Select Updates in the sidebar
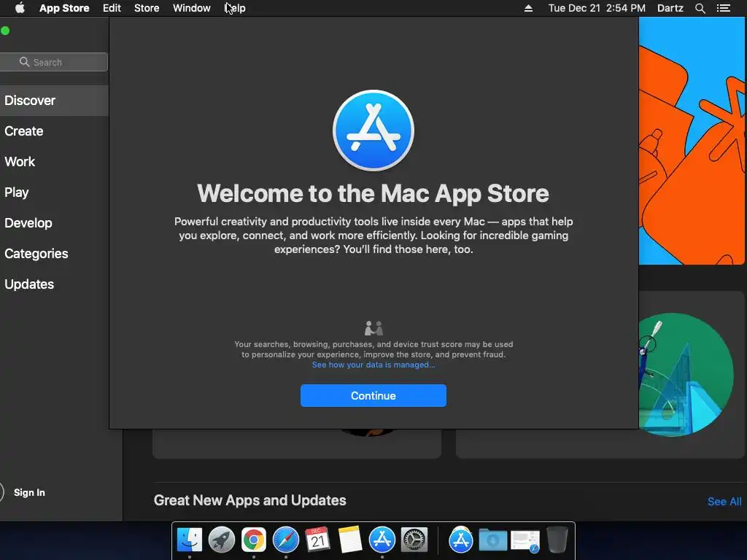 (x=54, y=284)
